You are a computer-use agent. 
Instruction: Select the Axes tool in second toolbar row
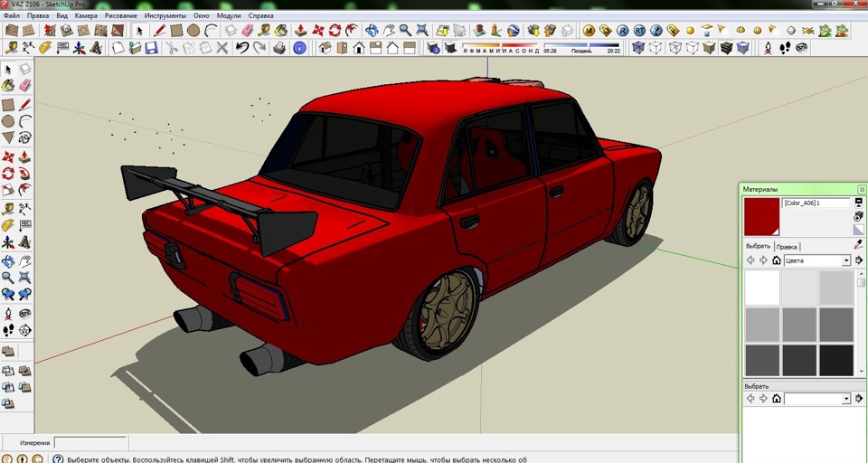(80, 48)
